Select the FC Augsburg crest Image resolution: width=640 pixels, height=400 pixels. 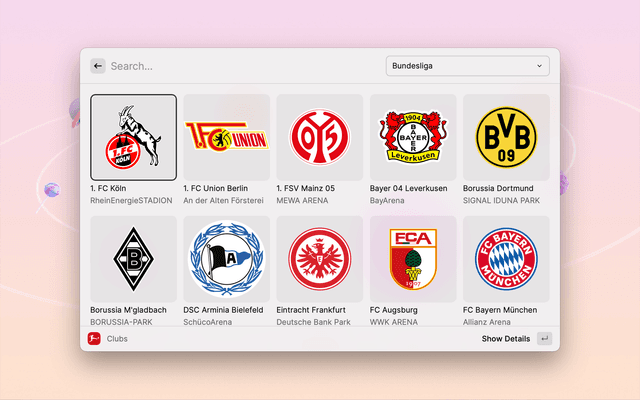tap(413, 259)
